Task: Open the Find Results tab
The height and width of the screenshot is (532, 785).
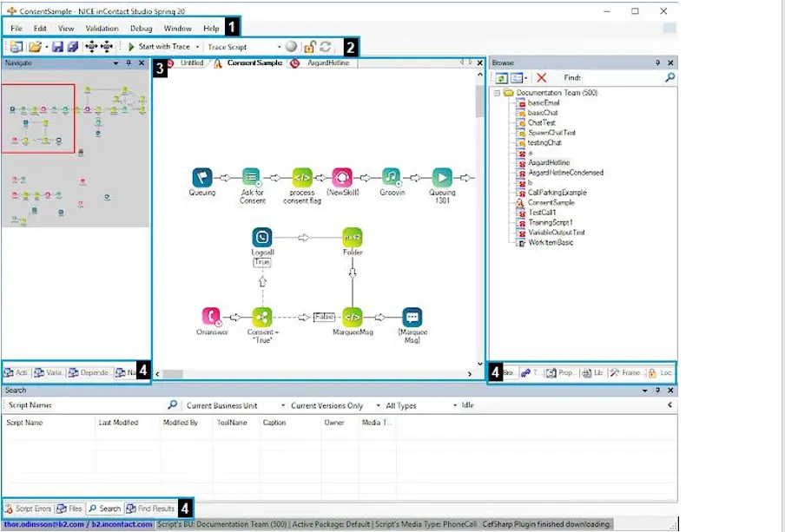Action: point(150,509)
